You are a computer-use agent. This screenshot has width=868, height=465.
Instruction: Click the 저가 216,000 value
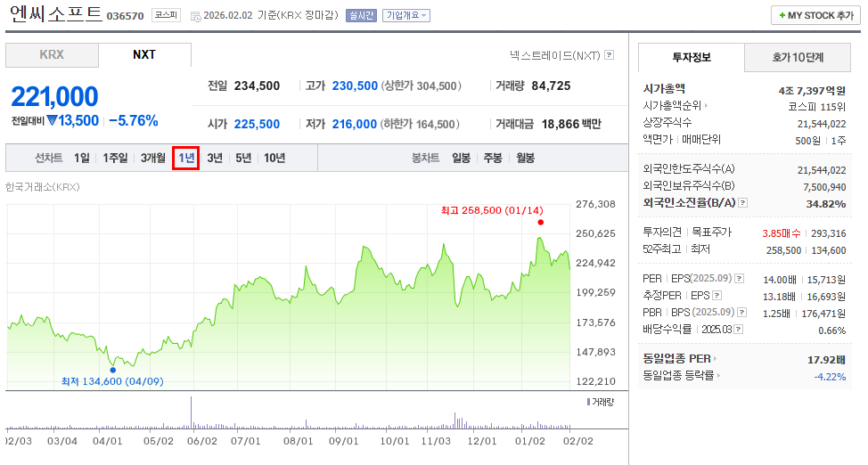[x=355, y=124]
